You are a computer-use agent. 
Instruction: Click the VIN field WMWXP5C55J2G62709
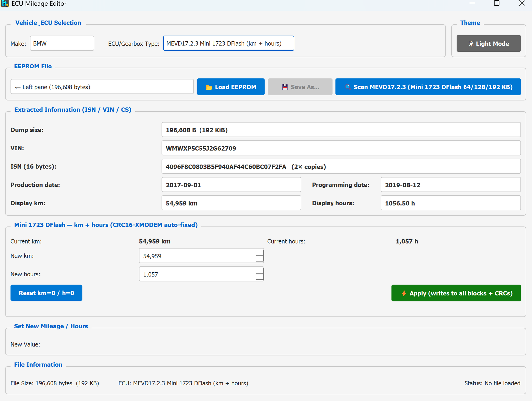click(341, 148)
